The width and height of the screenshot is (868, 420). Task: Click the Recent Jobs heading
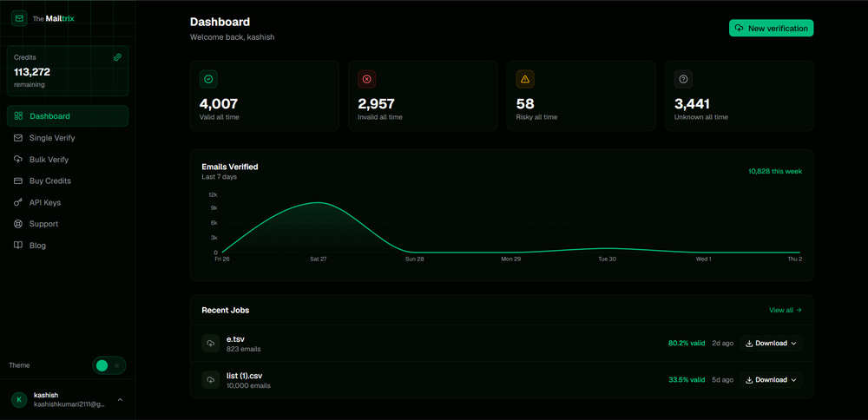[226, 310]
